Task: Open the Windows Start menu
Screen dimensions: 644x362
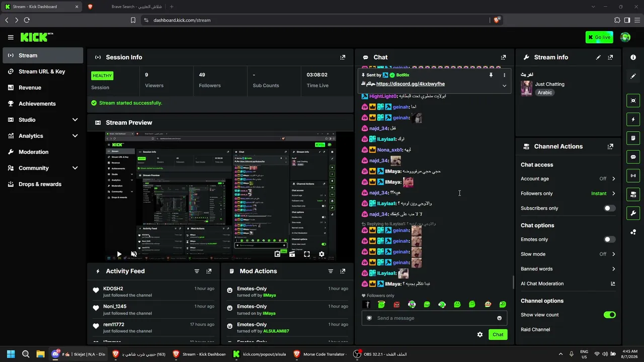Action: [11, 354]
